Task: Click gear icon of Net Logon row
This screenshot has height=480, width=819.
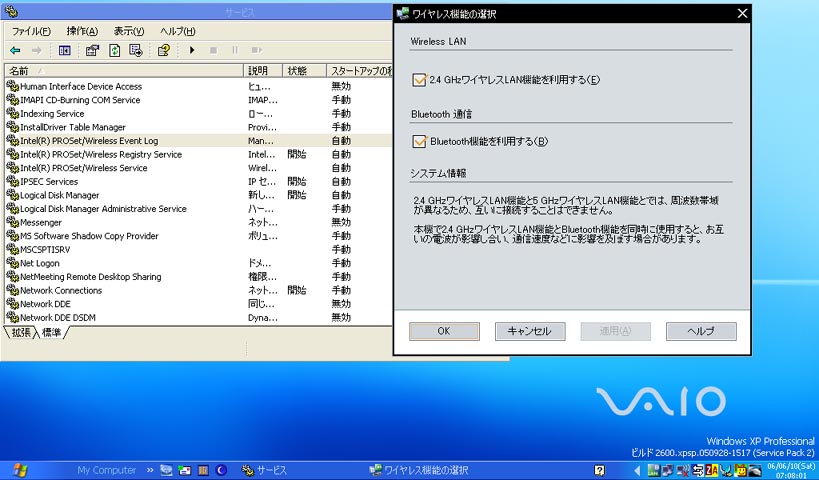Action: 13,263
